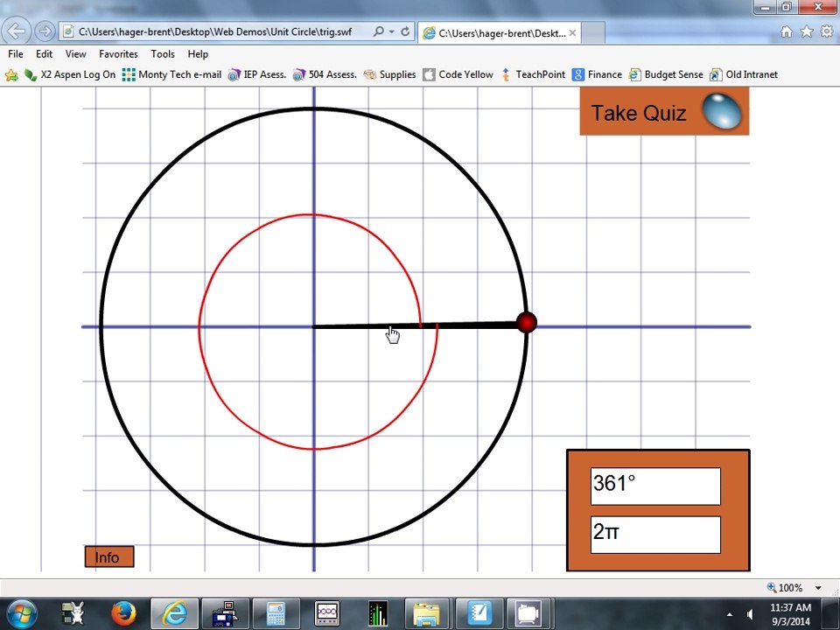Open the video camera recorder taskbar icon
This screenshot has height=630, width=840.
click(x=528, y=614)
